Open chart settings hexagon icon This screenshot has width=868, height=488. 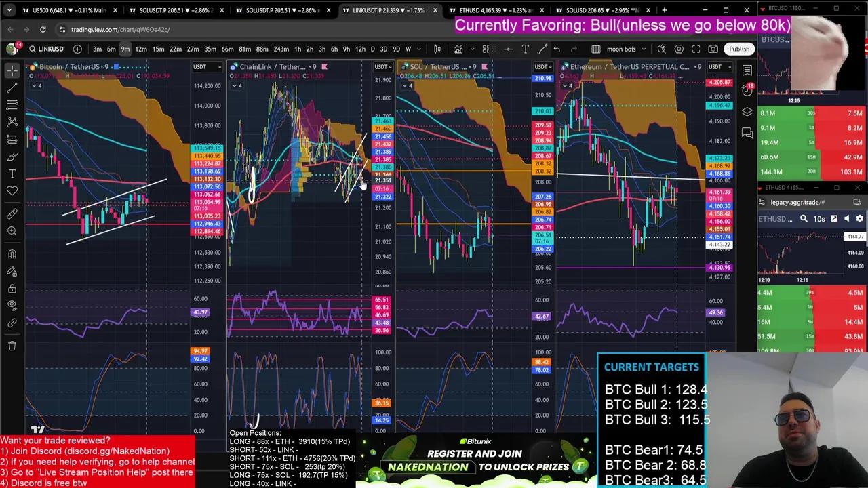[679, 49]
